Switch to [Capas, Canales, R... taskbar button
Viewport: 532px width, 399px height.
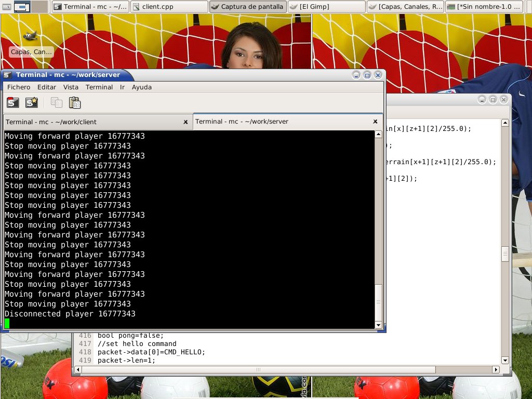405,6
